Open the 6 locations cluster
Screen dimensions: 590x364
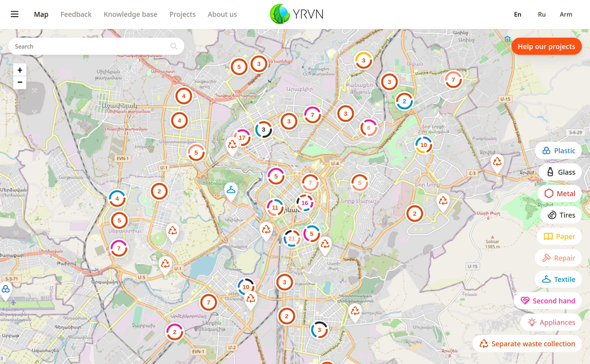pos(369,128)
